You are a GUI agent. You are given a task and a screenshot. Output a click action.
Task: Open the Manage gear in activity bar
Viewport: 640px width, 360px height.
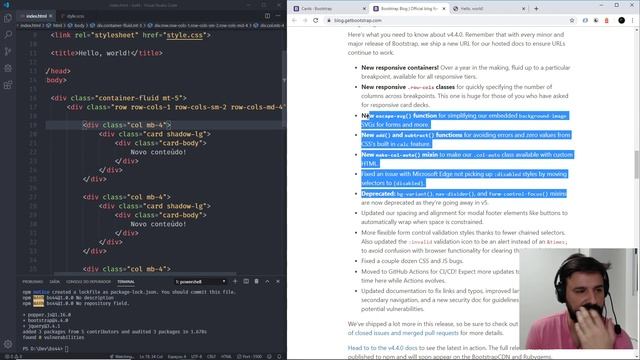tap(8, 344)
